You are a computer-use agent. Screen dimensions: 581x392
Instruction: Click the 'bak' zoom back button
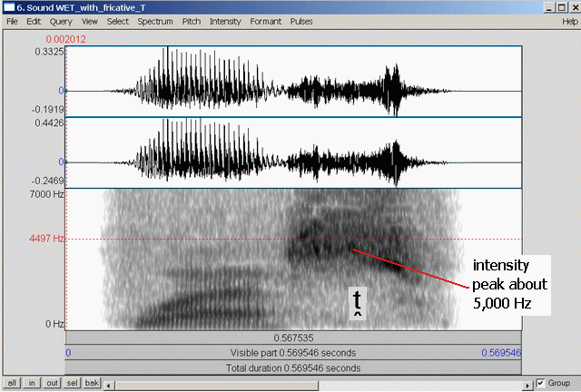(x=92, y=384)
